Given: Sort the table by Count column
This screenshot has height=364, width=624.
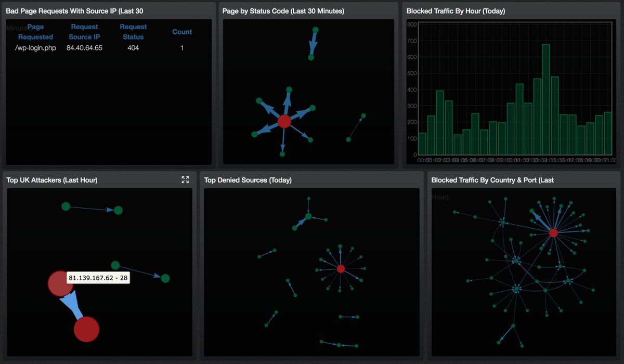Looking at the screenshot, I should (181, 32).
